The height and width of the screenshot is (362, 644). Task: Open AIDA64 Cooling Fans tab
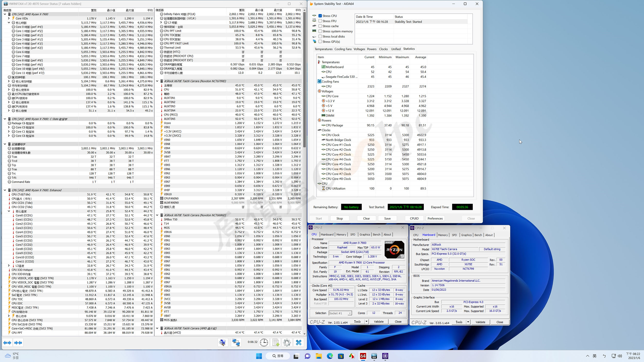pos(343,49)
